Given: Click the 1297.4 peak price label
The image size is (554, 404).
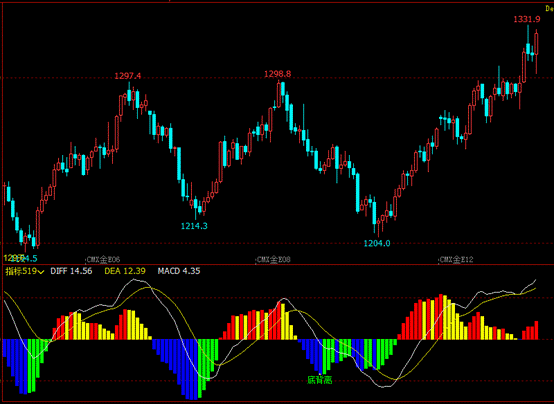Looking at the screenshot, I should coord(128,76).
